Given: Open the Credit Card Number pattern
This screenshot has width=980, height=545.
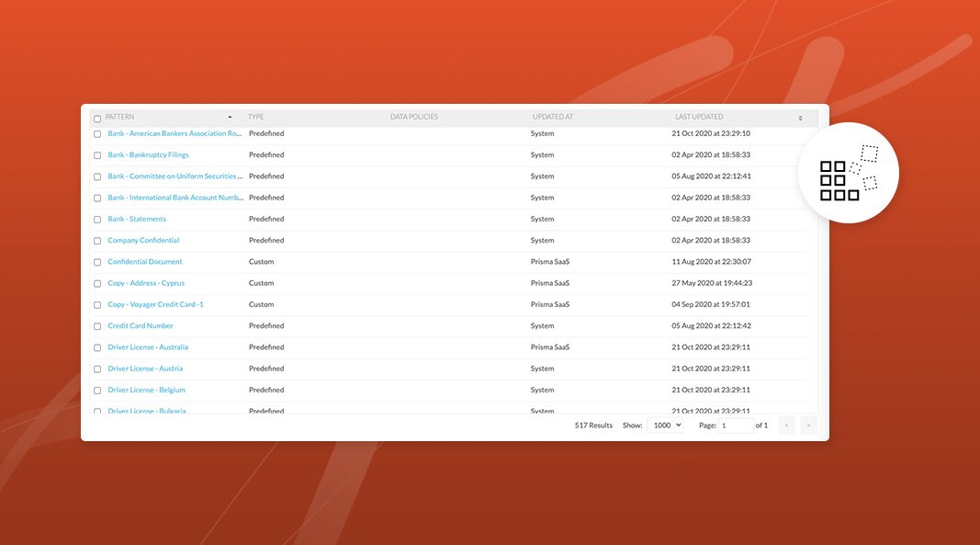Looking at the screenshot, I should 140,325.
